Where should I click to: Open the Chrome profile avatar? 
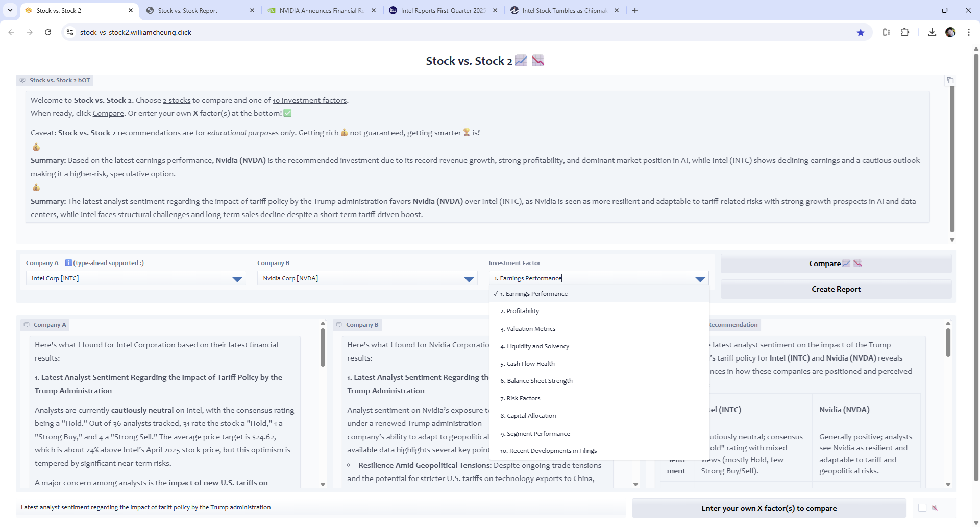pyautogui.click(x=950, y=32)
